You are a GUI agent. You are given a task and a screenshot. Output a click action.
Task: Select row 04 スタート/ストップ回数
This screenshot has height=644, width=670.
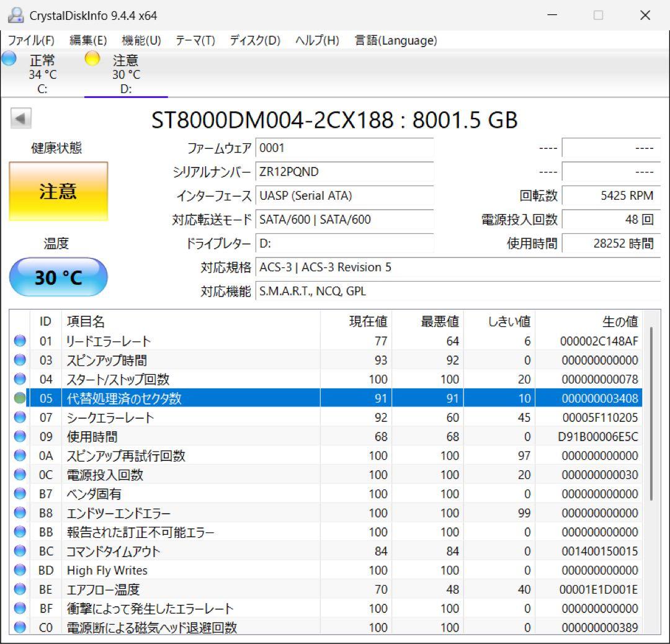326,380
